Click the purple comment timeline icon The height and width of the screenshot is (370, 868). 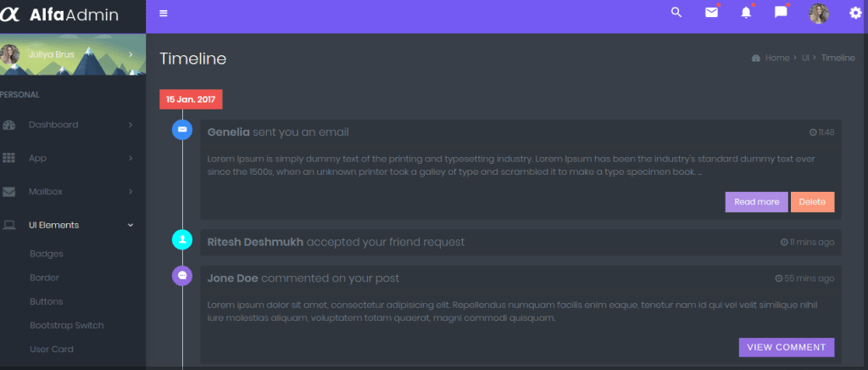[x=182, y=276]
